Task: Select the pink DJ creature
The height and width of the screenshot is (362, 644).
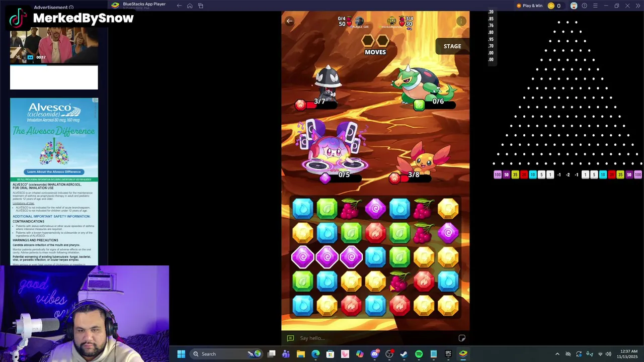Action: click(x=335, y=146)
